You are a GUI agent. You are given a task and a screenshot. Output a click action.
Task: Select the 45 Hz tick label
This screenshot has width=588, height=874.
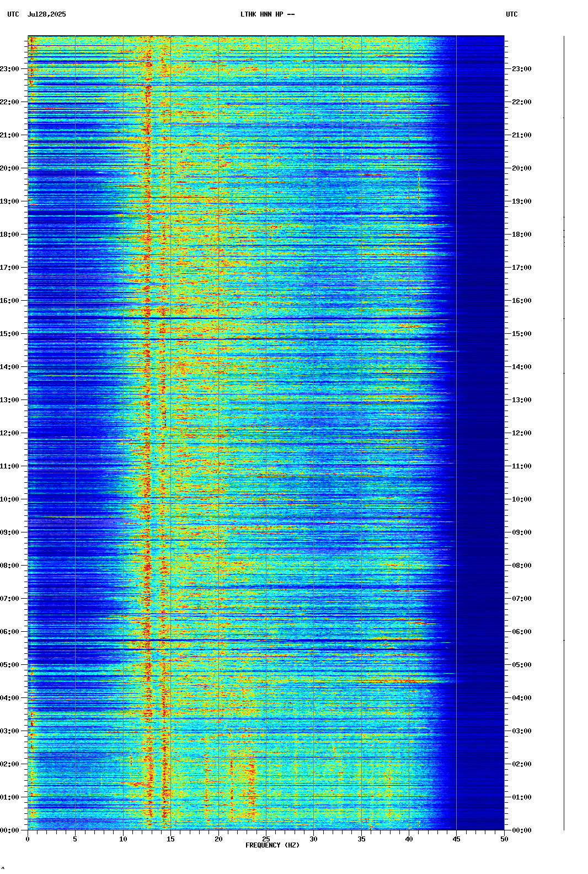pyautogui.click(x=457, y=839)
